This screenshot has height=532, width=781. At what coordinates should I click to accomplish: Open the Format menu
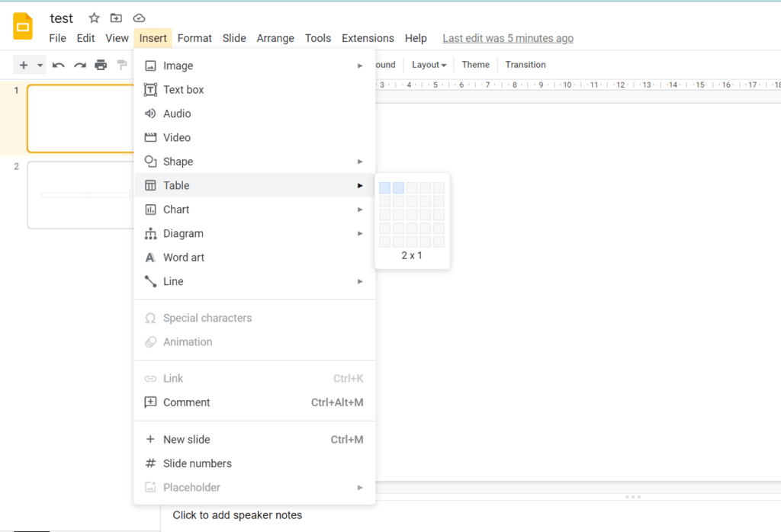(x=194, y=38)
